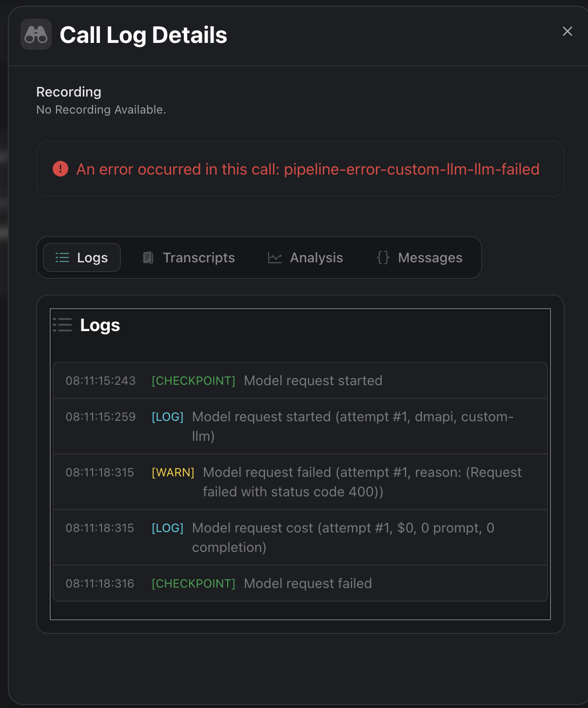Click the binoculars icon in header
588x708 pixels.
(x=36, y=35)
